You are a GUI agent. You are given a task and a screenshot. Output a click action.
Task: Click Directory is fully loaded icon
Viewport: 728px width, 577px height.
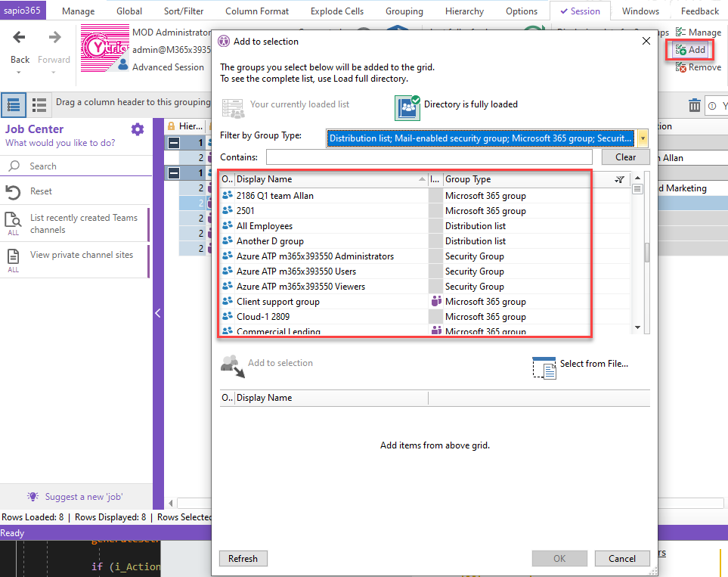(407, 107)
